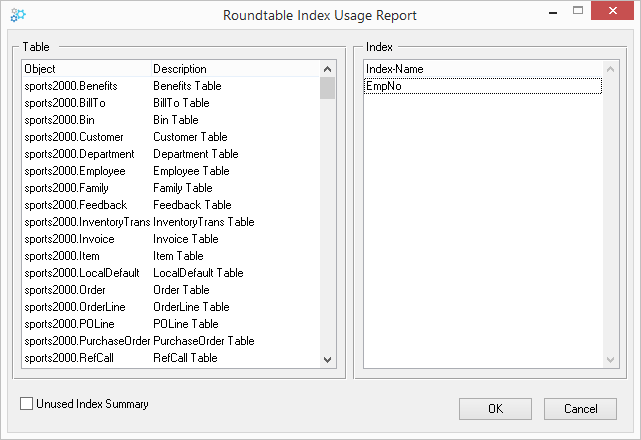Click the Table list scroll down arrow

coord(327,359)
